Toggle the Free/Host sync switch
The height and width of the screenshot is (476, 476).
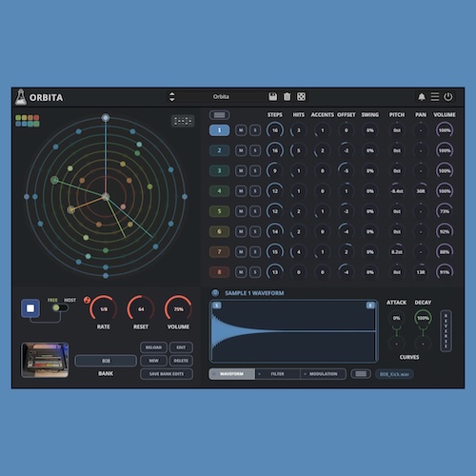point(60,307)
